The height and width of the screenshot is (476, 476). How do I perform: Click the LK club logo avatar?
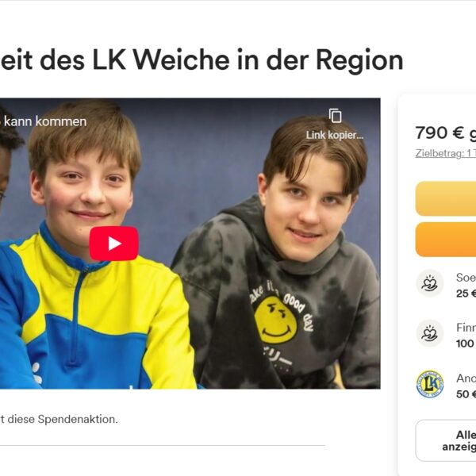pyautogui.click(x=429, y=384)
